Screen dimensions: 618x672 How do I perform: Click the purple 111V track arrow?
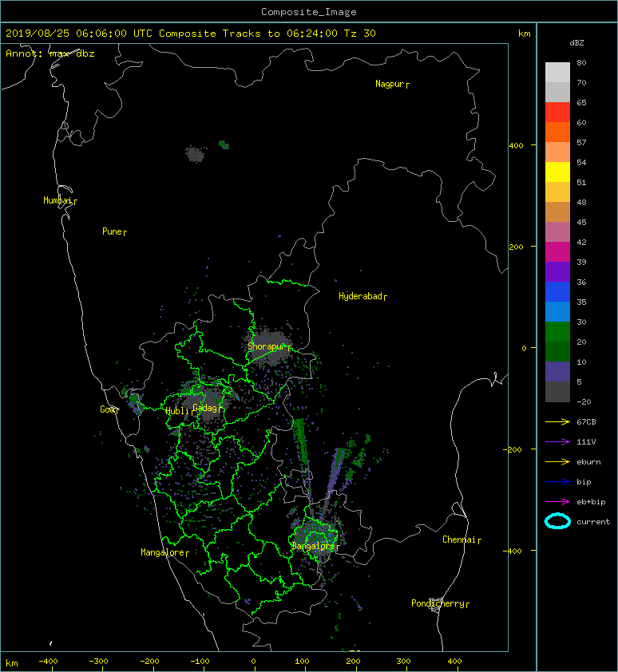[x=557, y=442]
